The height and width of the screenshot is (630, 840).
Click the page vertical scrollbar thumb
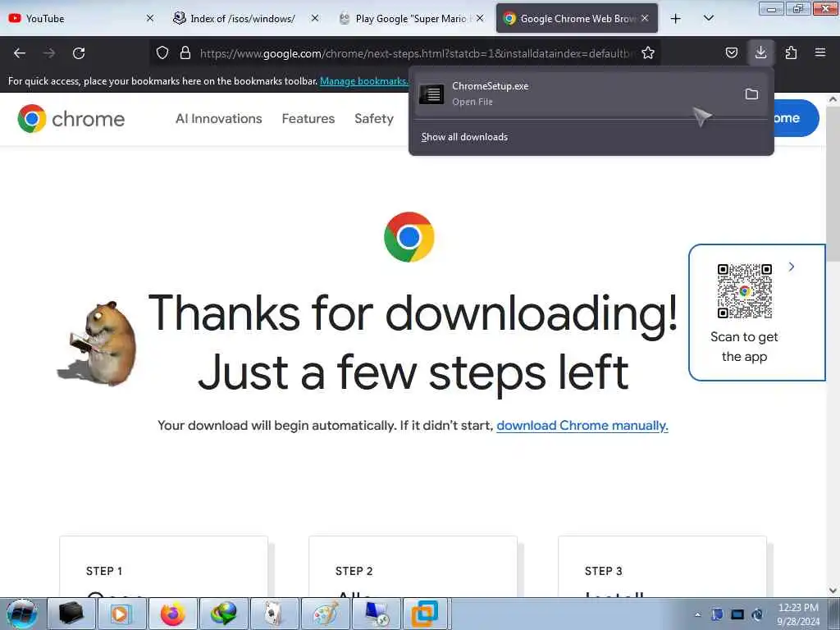pyautogui.click(x=833, y=184)
